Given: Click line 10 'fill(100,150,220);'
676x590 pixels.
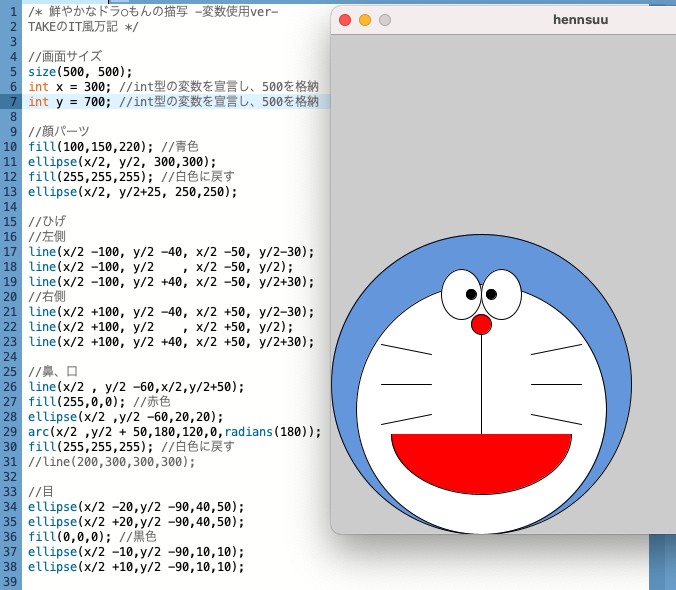Looking at the screenshot, I should coord(91,147).
